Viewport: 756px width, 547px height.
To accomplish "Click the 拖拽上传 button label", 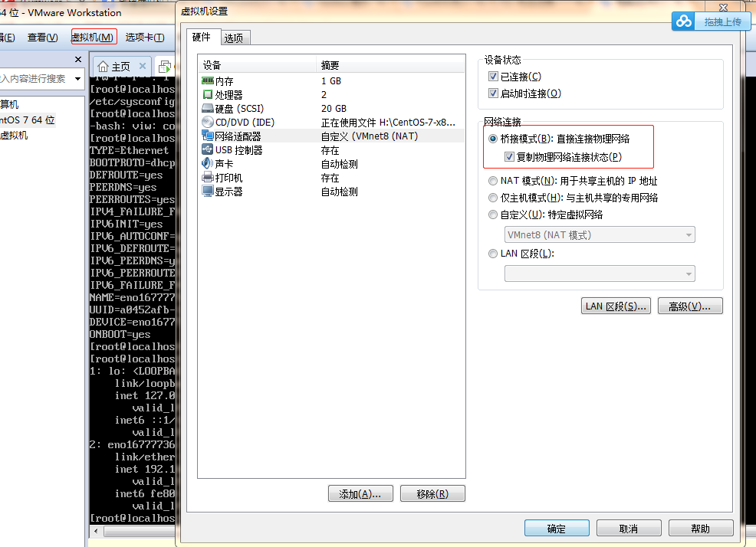I will point(722,21).
